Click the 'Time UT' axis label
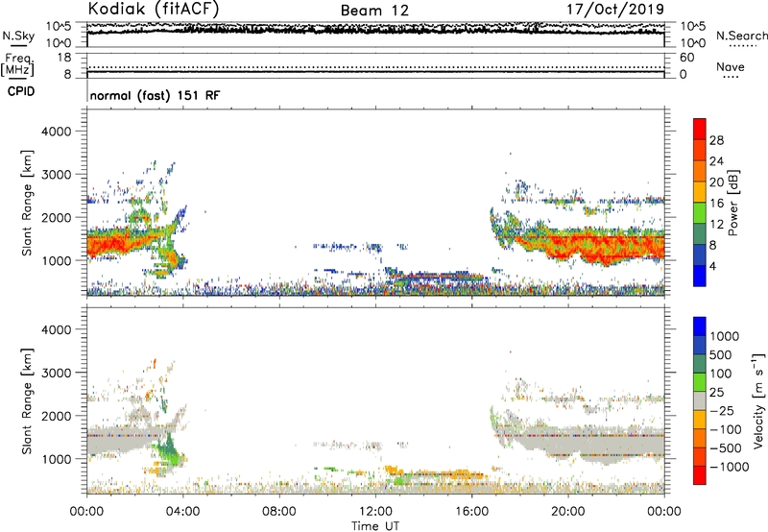 375,526
